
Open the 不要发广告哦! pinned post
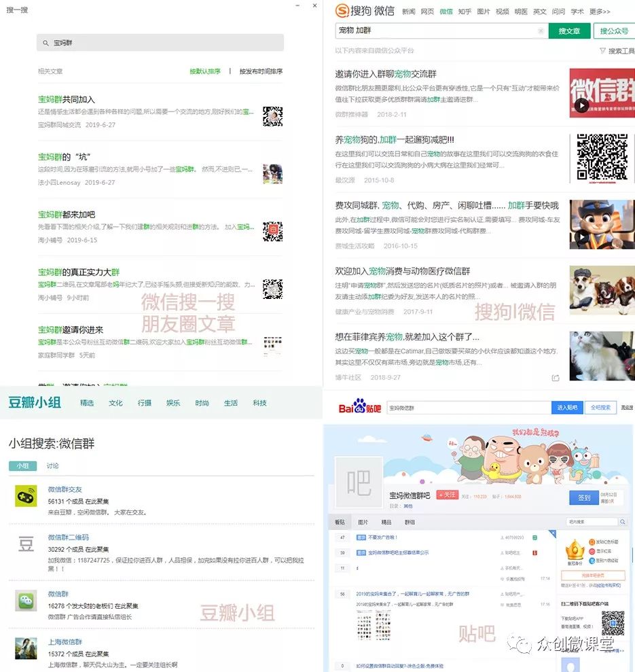tap(382, 537)
